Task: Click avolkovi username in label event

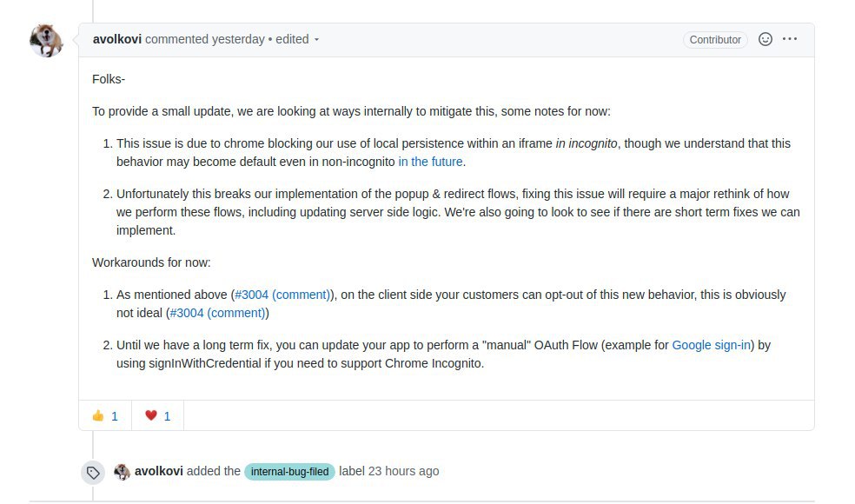Action: (159, 471)
